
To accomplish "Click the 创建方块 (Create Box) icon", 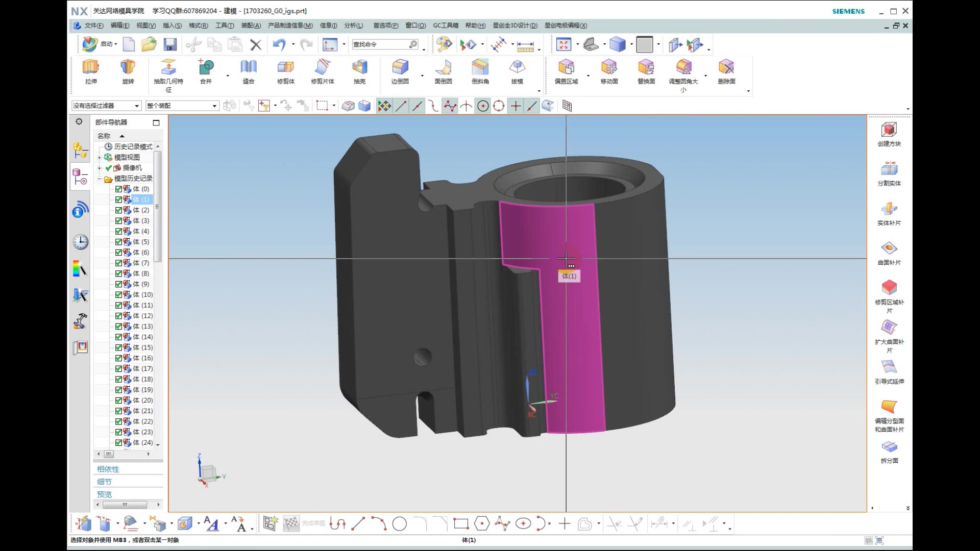I will (889, 131).
